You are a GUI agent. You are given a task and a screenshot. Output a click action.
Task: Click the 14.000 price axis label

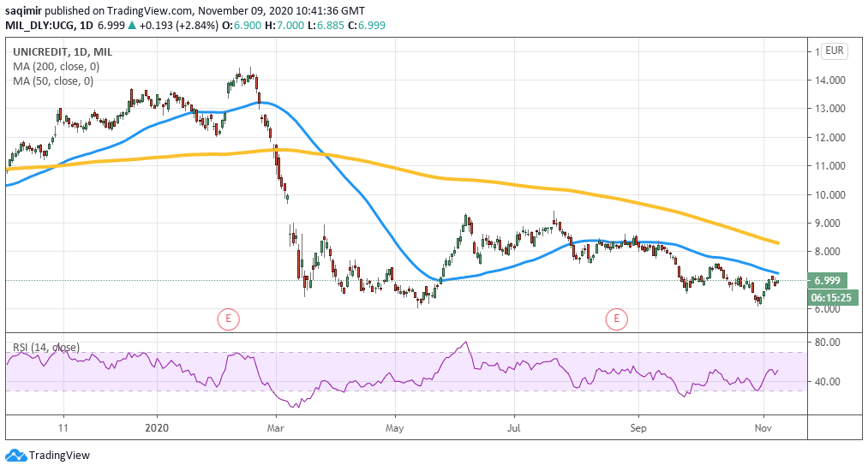click(829, 80)
